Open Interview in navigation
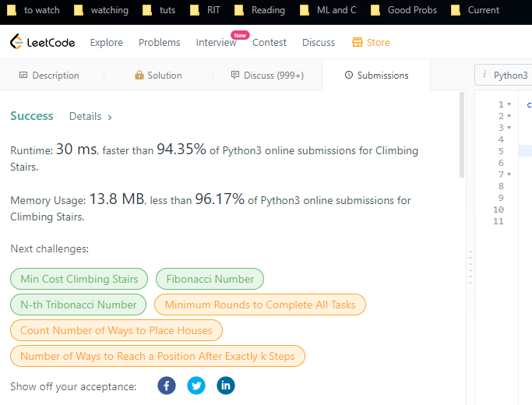The image size is (532, 405). 216,42
